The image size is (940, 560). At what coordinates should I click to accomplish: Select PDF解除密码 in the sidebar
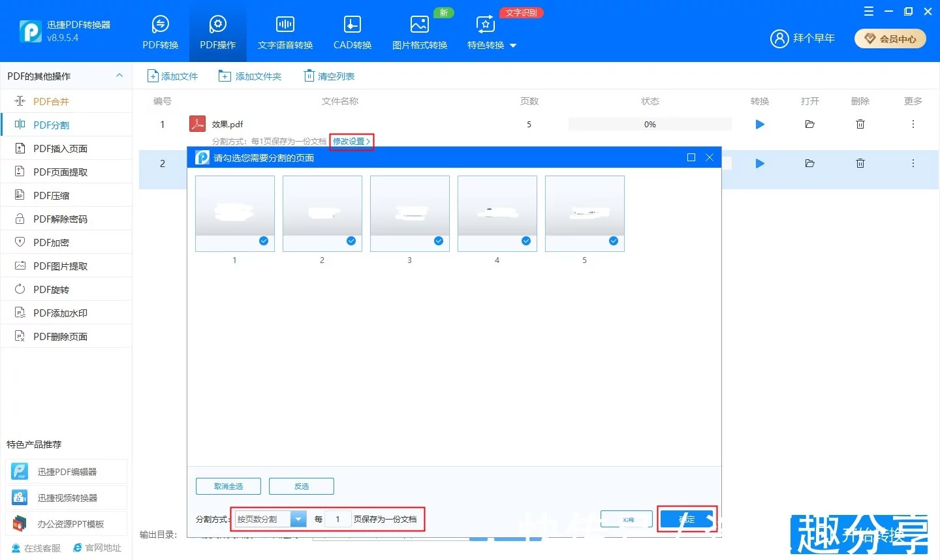66,219
